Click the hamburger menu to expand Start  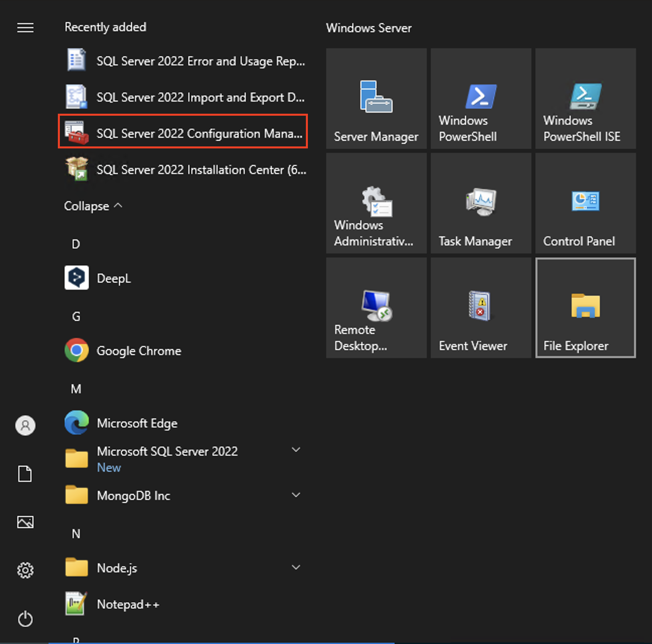tap(25, 28)
